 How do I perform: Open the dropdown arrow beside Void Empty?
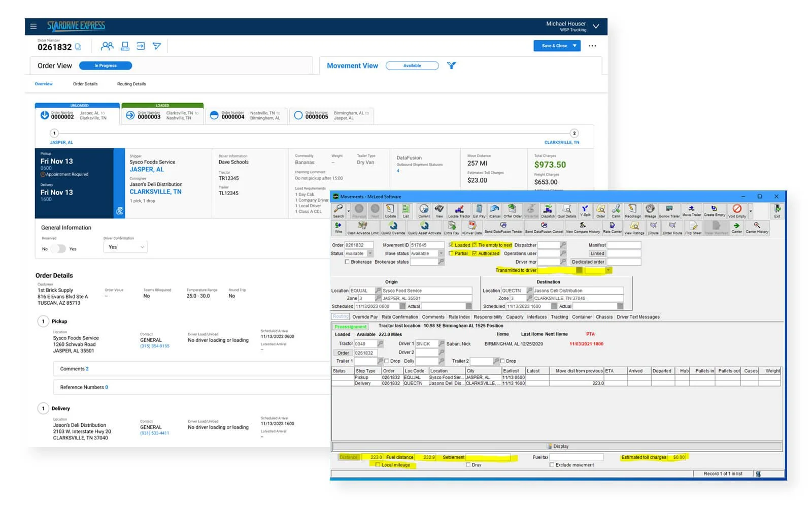click(751, 211)
